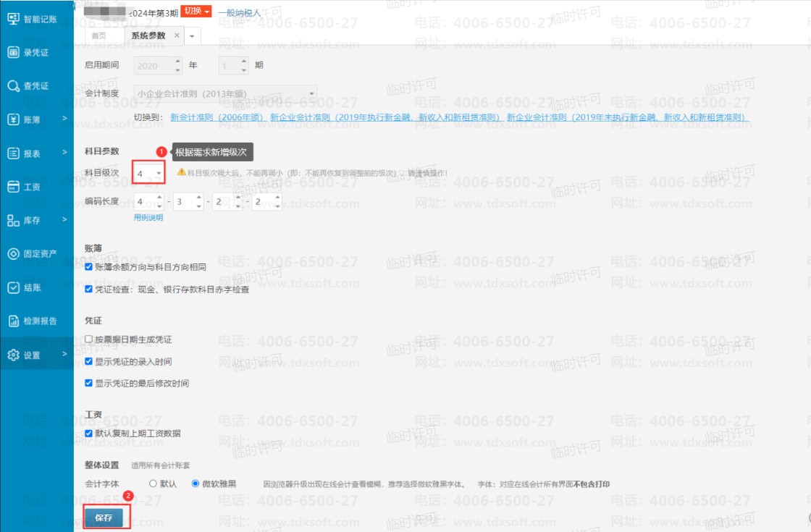
Task: Open tab list dropdown arrow
Action: 192,36
